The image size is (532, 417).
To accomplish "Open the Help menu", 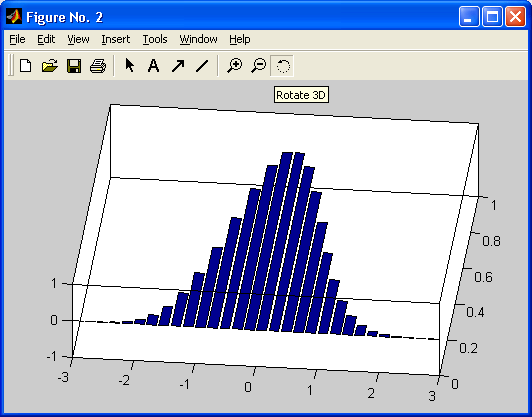I will pos(240,39).
